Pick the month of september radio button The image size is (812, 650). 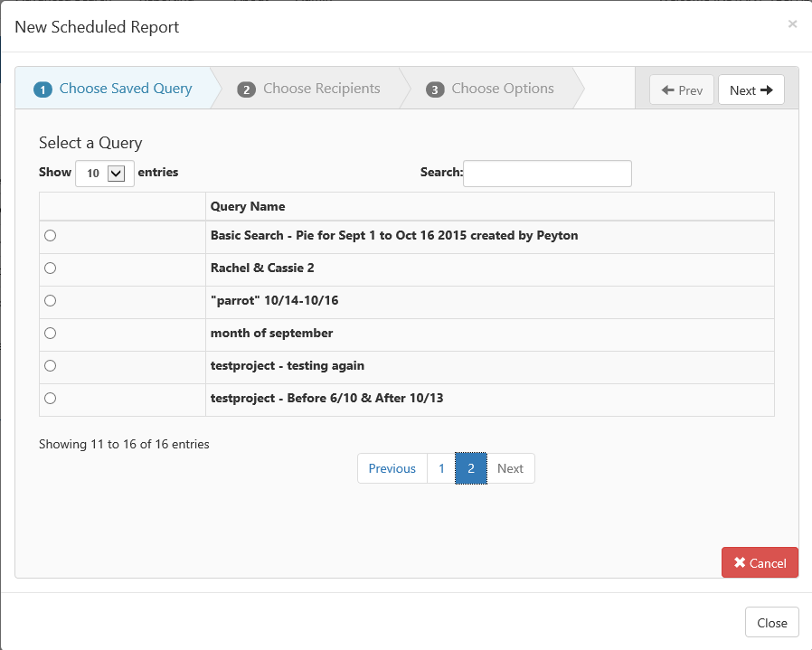[x=51, y=333]
